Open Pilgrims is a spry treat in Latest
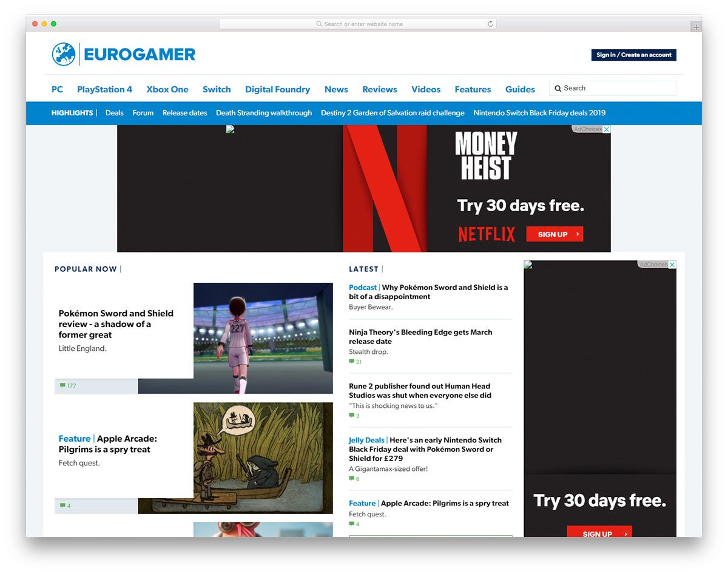The image size is (728, 574). (x=445, y=504)
